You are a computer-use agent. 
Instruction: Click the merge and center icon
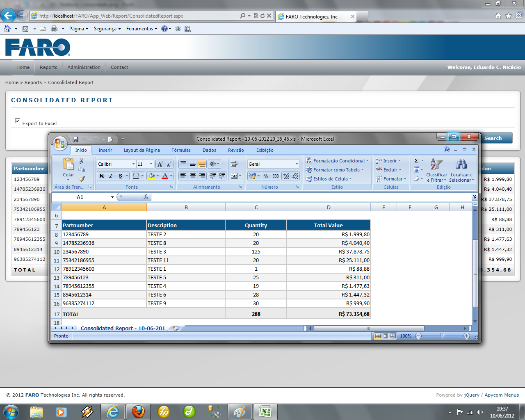click(x=234, y=176)
